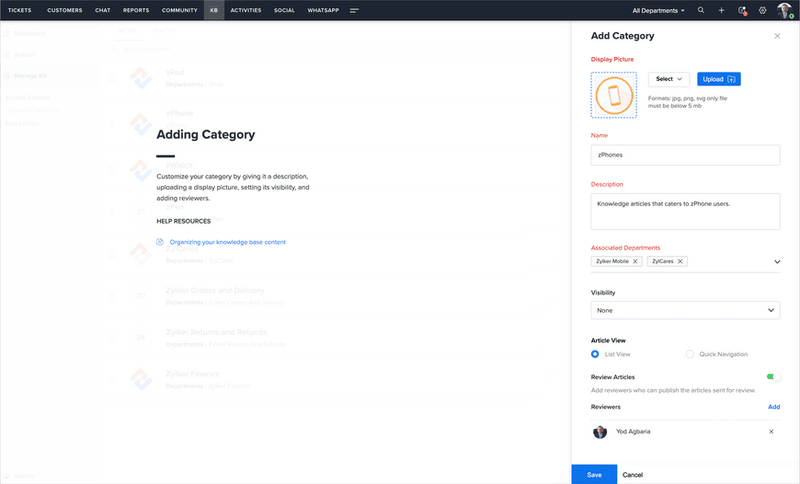Open the more modules menu icon
800x484 pixels.
(354, 10)
